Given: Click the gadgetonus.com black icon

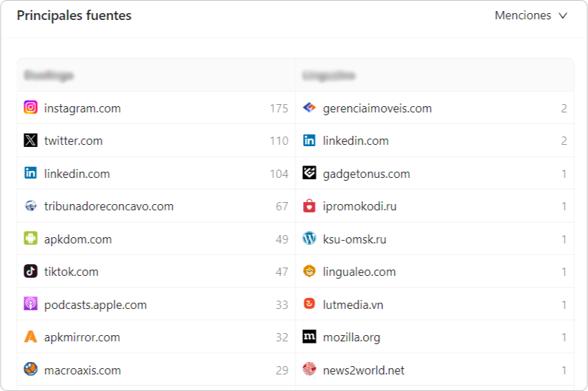Looking at the screenshot, I should (x=309, y=173).
